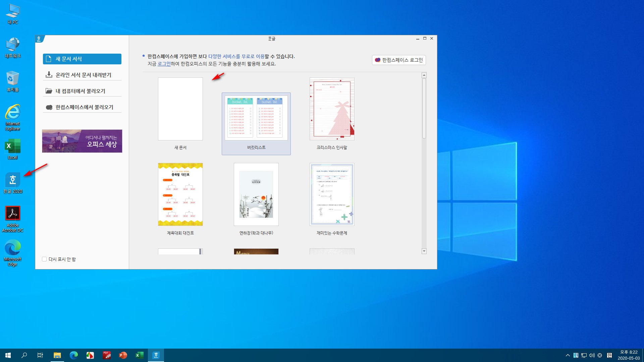Select the 버킷리스트 template
This screenshot has height=362, width=644.
(256, 124)
